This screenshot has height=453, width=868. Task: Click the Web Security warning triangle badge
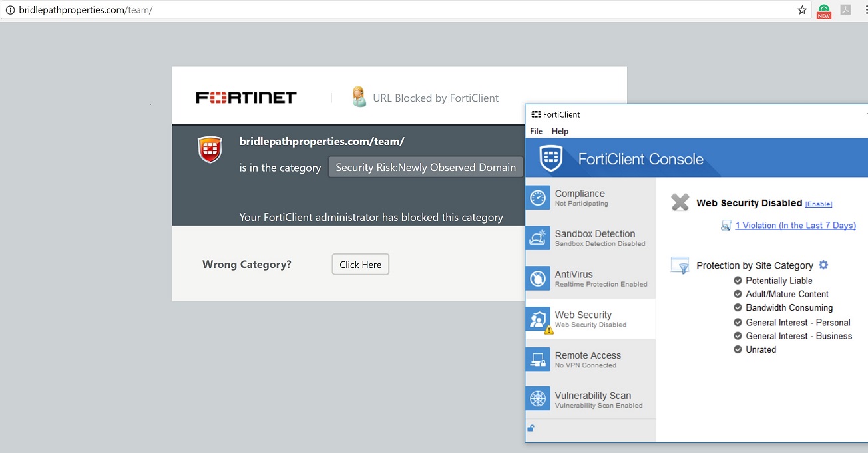549,329
